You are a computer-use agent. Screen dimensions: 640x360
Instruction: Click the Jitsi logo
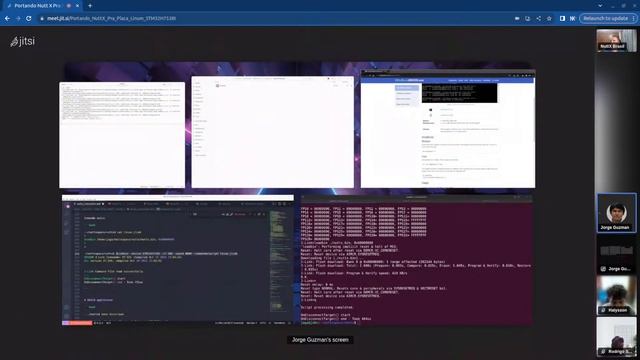(x=22, y=41)
